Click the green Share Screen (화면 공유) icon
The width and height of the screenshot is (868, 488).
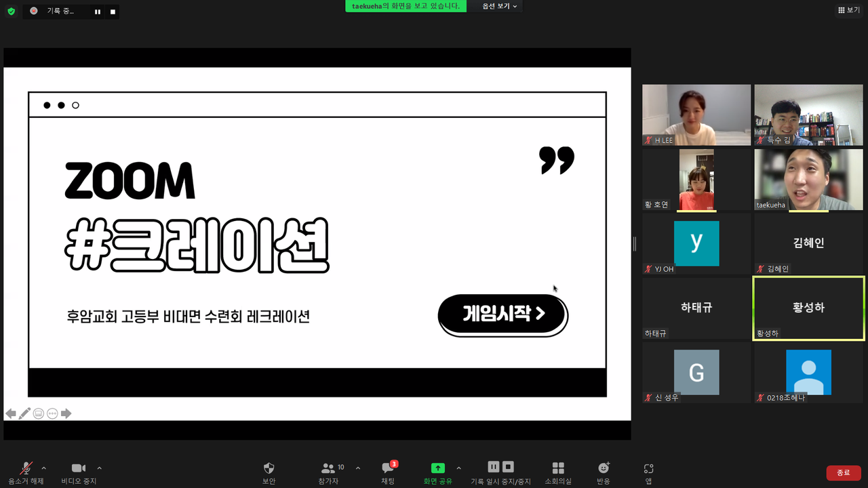coord(438,468)
